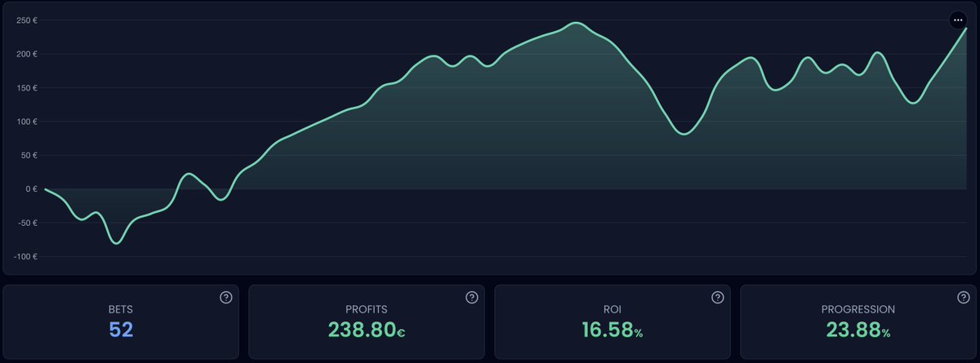980x363 pixels.
Task: Click the -100 € axis label
Action: (x=25, y=256)
